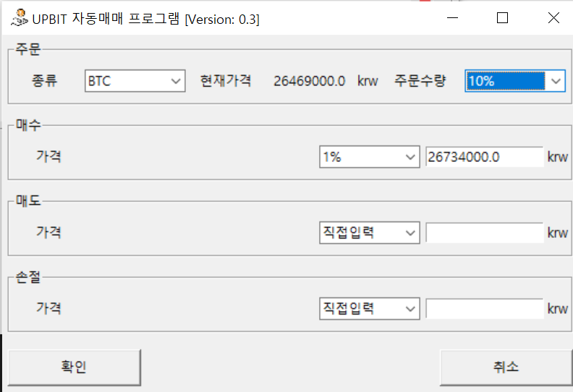Click the 가격 label in 매수 group
Image resolution: width=573 pixels, height=392 pixels.
point(48,156)
